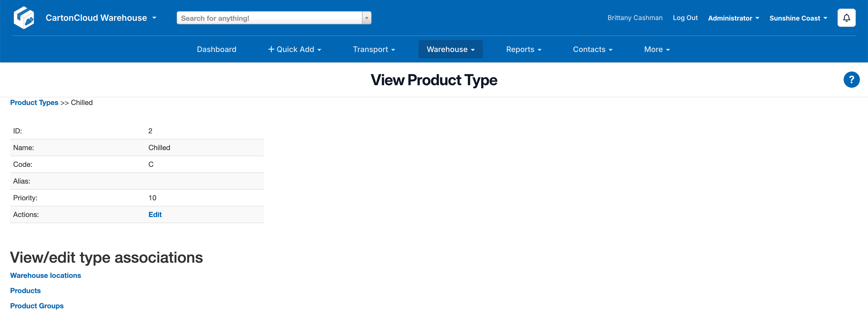Open the Reports menu

tap(523, 49)
